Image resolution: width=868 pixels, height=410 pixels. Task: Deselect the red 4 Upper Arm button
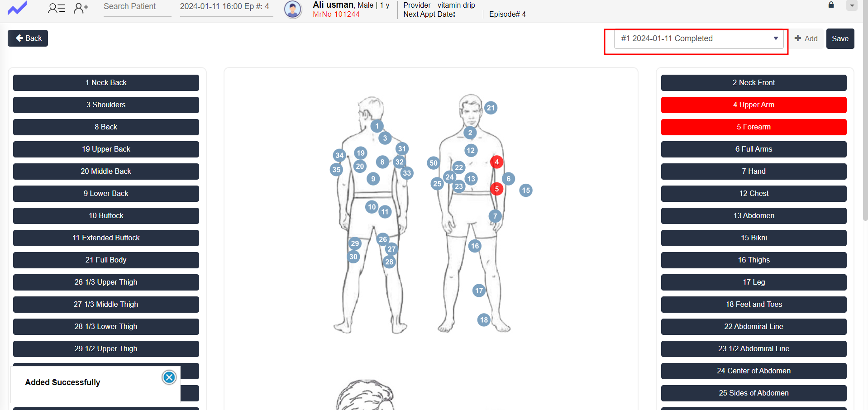(x=754, y=105)
